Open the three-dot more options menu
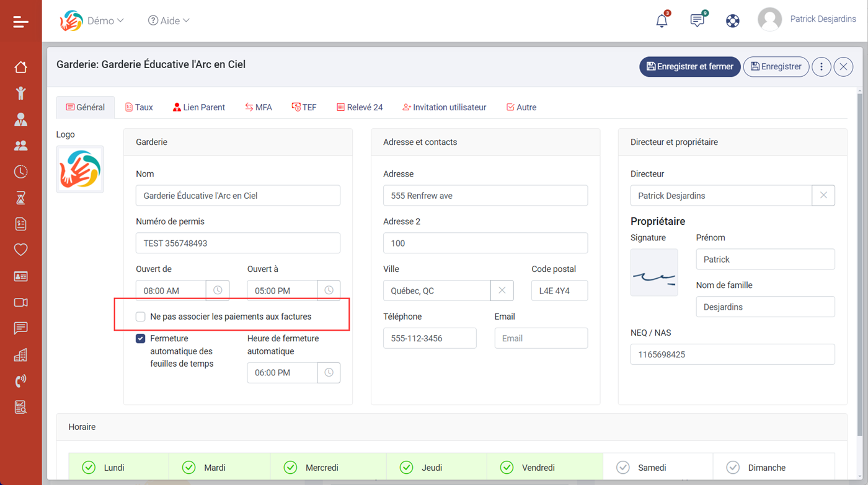 (x=821, y=66)
